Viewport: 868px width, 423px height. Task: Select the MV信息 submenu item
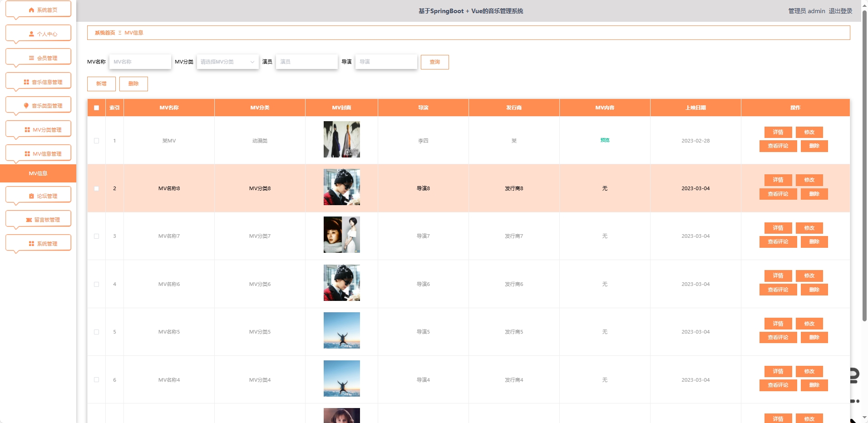[38, 173]
